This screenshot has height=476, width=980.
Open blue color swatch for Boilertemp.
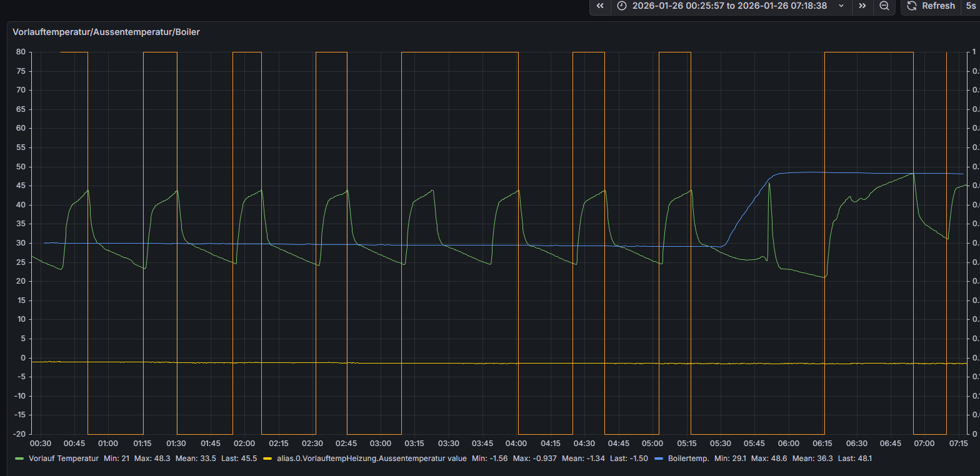(x=659, y=458)
